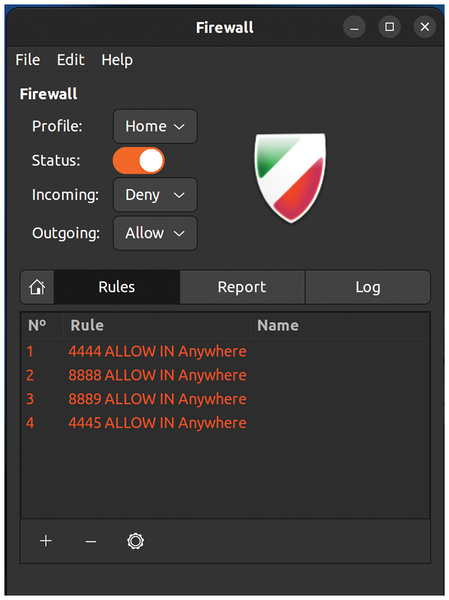
Task: Open the File menu
Action: 28,60
